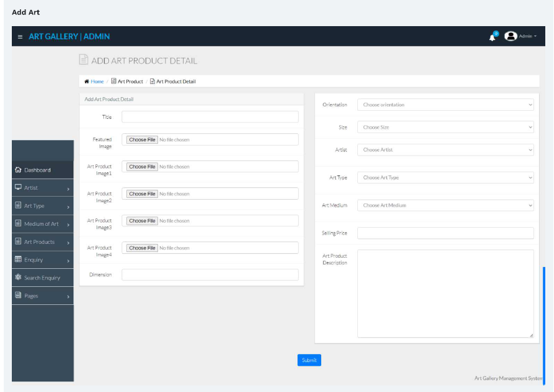
Task: Click the Artist monitor icon in sidebar
Action: (x=19, y=187)
